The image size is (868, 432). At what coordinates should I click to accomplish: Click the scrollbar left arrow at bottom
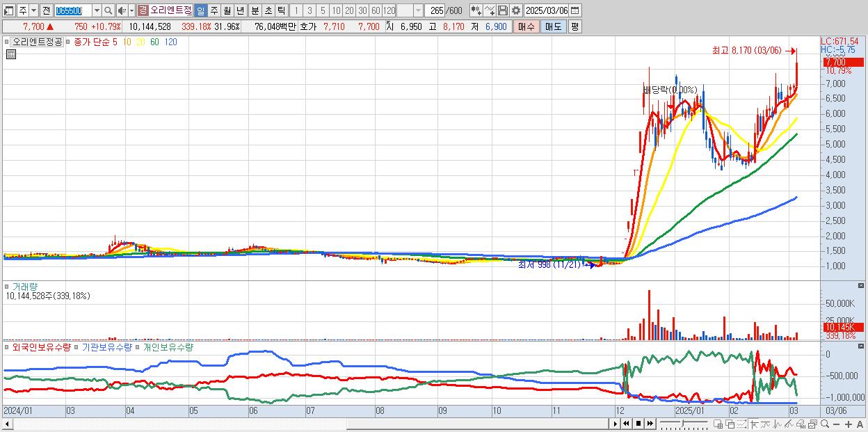coord(8,424)
